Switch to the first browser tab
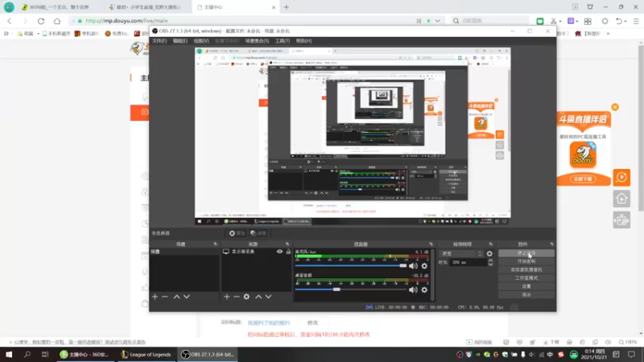Viewport: 644px width, 362px height. coord(60,7)
